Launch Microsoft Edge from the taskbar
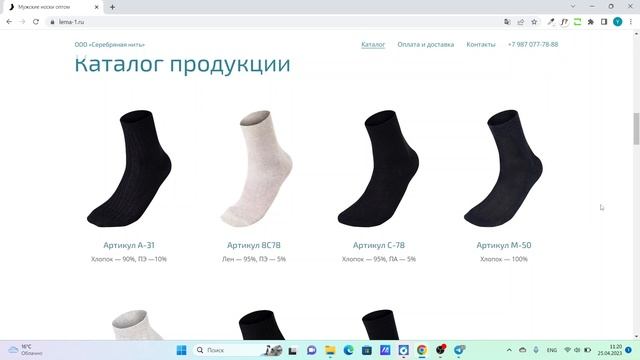Image resolution: width=640 pixels, height=360 pixels. click(x=348, y=350)
